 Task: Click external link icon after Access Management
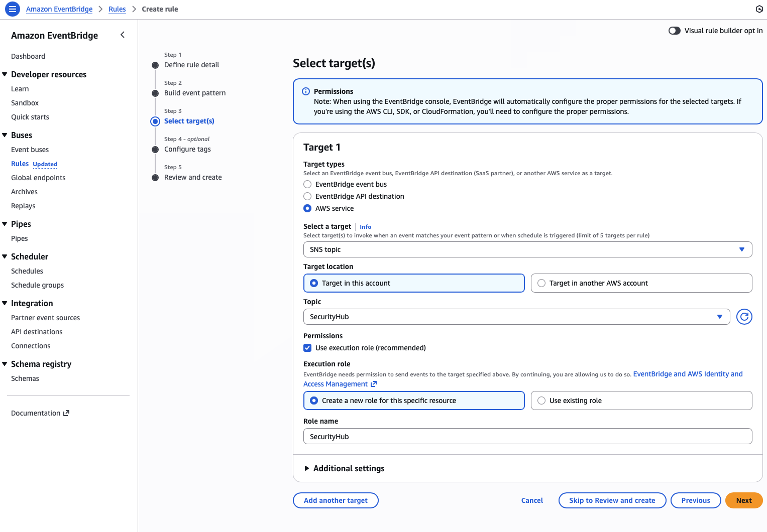pyautogui.click(x=374, y=384)
